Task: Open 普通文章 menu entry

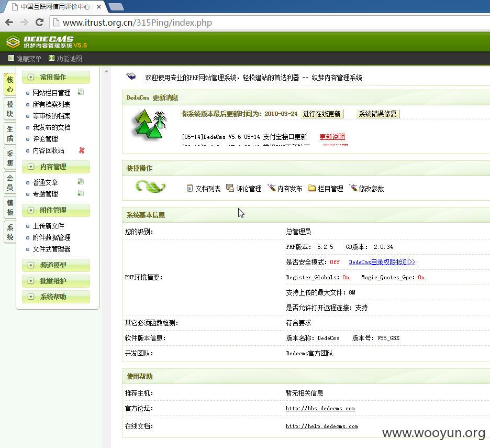Action: pyautogui.click(x=46, y=182)
